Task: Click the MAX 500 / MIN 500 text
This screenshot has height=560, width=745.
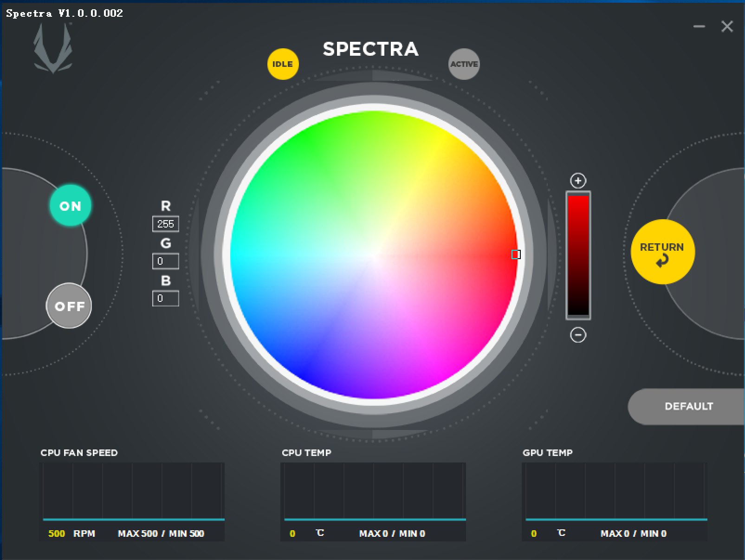Action: (161, 534)
